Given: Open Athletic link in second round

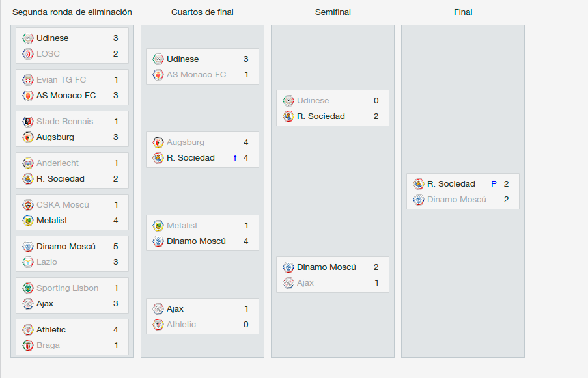Looking at the screenshot, I should click(51, 330).
